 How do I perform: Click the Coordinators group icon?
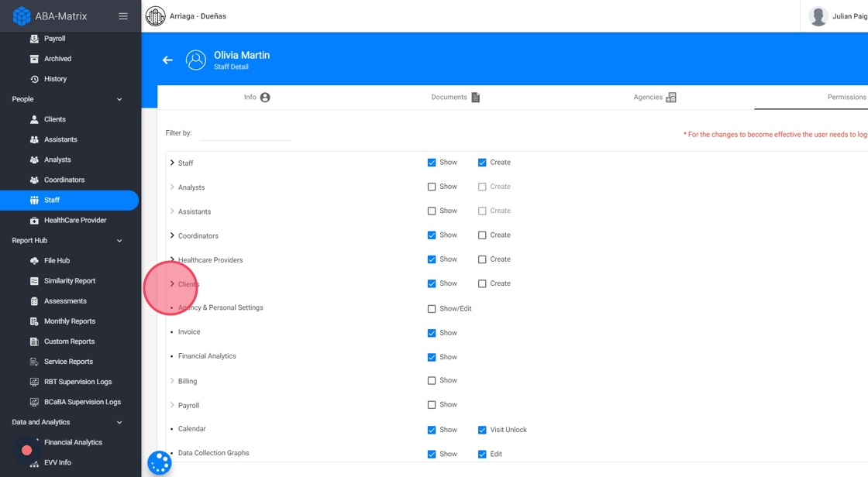(x=34, y=180)
